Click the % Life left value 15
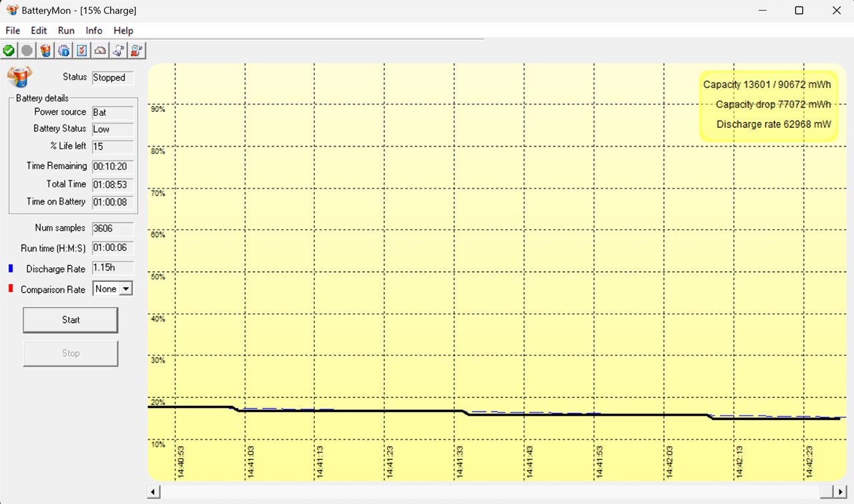The image size is (854, 504). 113,147
